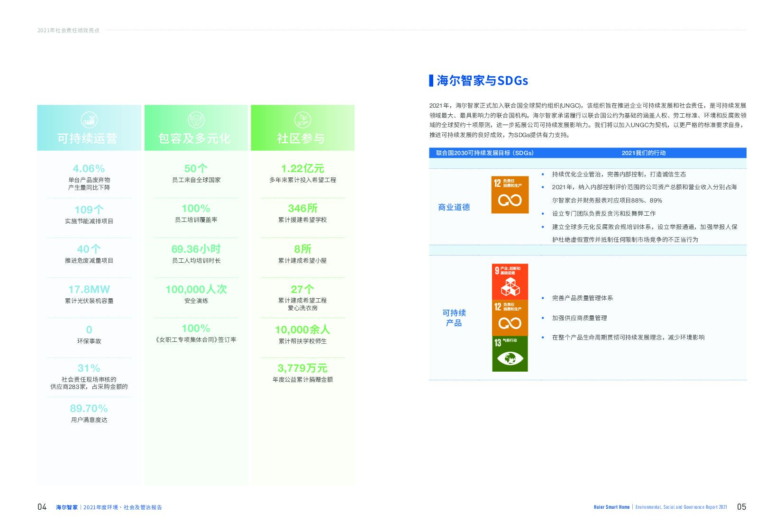Click the hands icon above 包容及多元化
Screen dimensions: 784x532
pyautogui.click(x=196, y=119)
